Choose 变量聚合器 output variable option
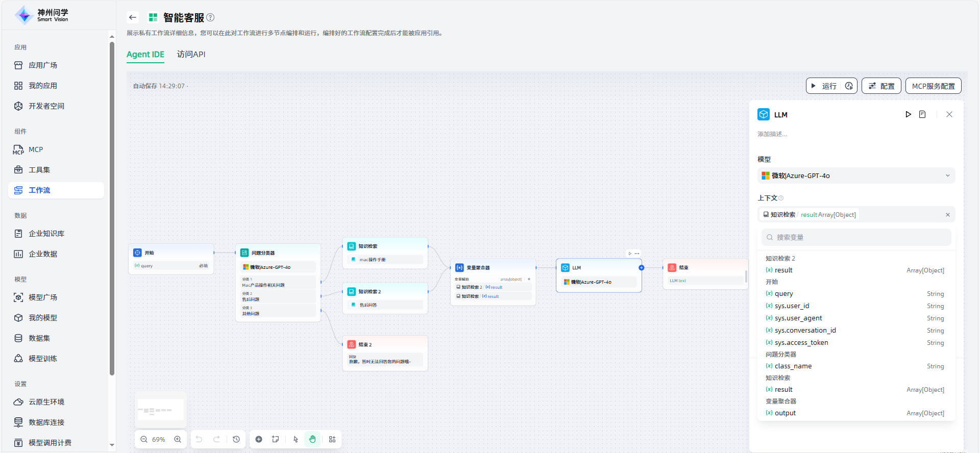This screenshot has height=453, width=980. [785, 413]
